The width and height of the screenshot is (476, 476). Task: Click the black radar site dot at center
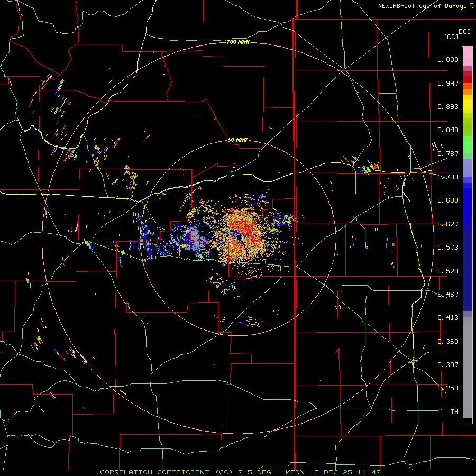[239, 237]
